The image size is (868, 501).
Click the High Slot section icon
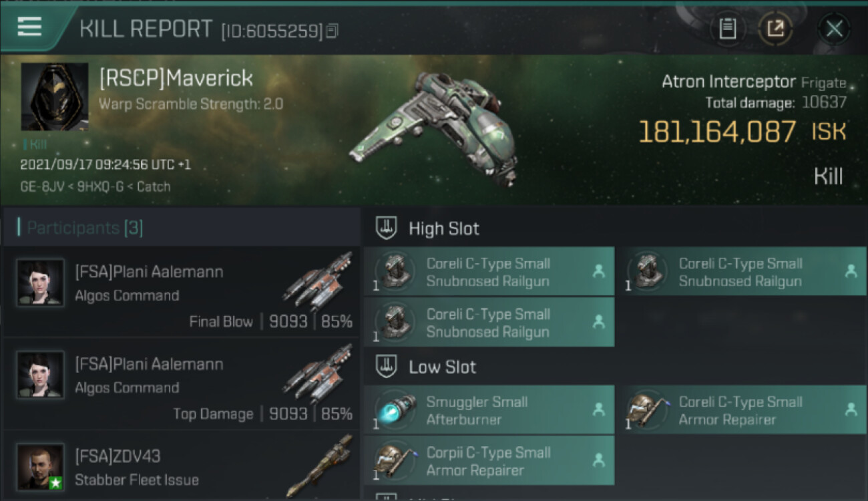click(x=385, y=228)
